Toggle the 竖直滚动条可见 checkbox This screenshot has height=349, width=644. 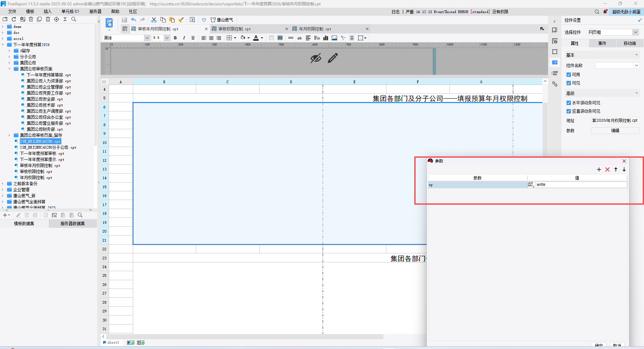point(569,111)
